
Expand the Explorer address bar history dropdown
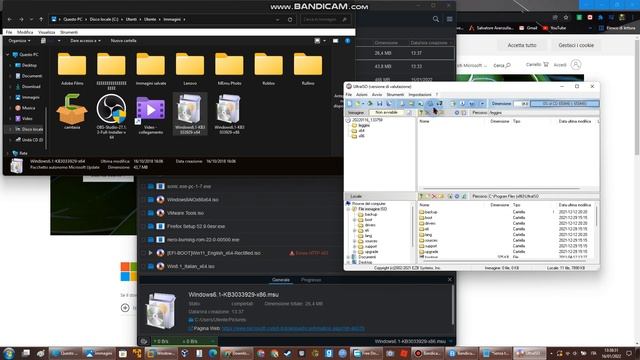[278, 19]
